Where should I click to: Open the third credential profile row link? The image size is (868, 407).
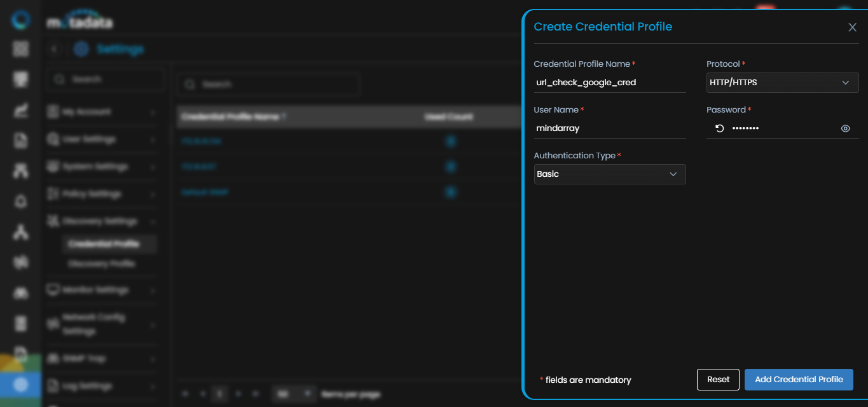[x=204, y=192]
